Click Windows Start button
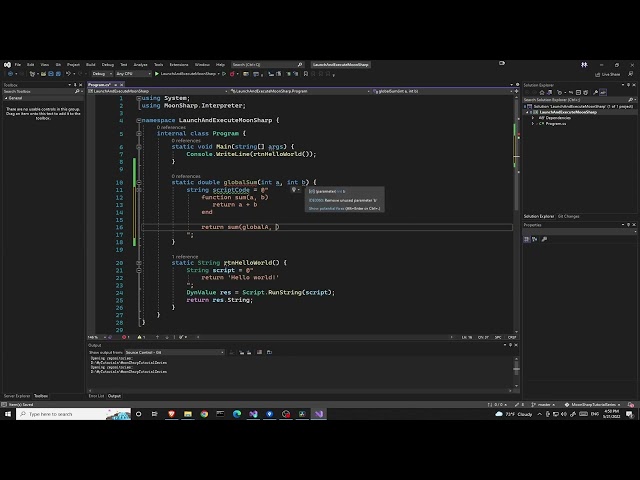The image size is (640, 480). 8,414
